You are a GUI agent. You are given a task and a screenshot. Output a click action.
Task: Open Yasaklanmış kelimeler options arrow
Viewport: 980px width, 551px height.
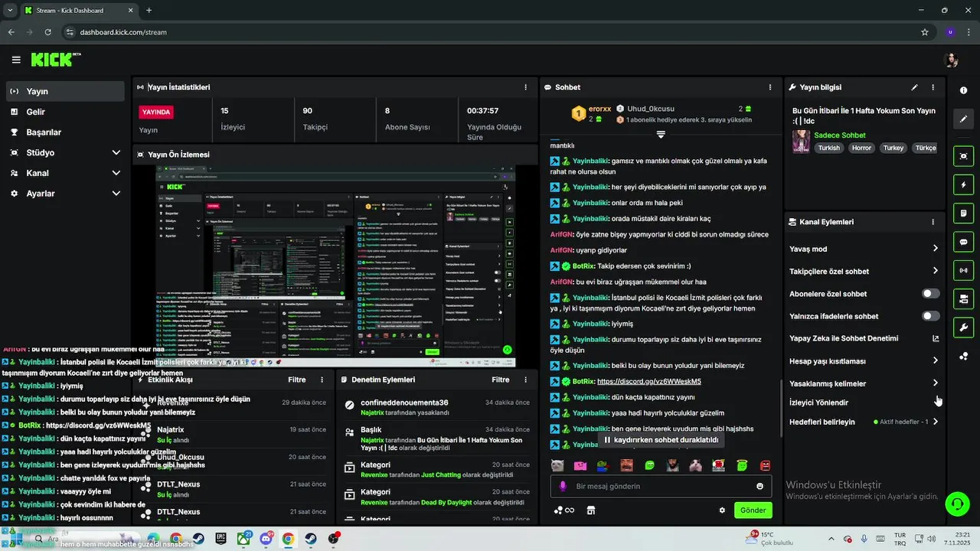(x=935, y=383)
